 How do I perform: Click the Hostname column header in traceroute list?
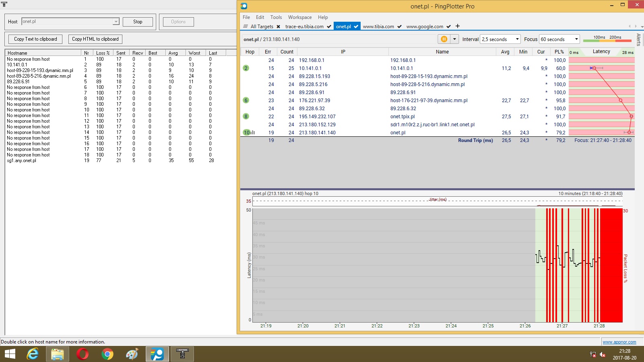(x=43, y=53)
